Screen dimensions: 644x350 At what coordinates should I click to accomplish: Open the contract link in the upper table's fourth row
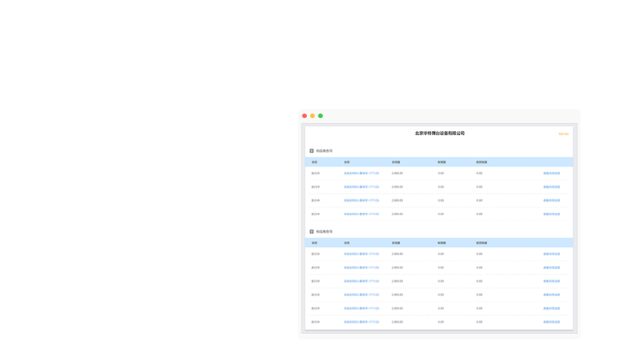tap(361, 214)
